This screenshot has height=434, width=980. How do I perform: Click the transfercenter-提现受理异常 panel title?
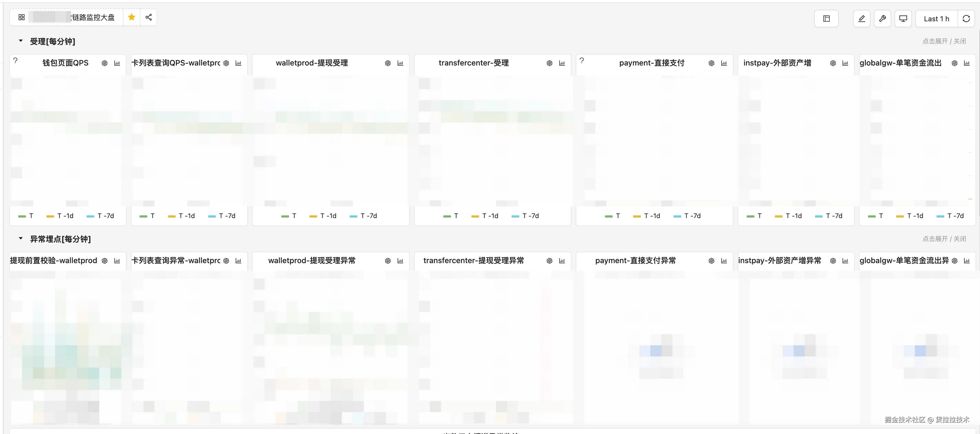click(473, 261)
